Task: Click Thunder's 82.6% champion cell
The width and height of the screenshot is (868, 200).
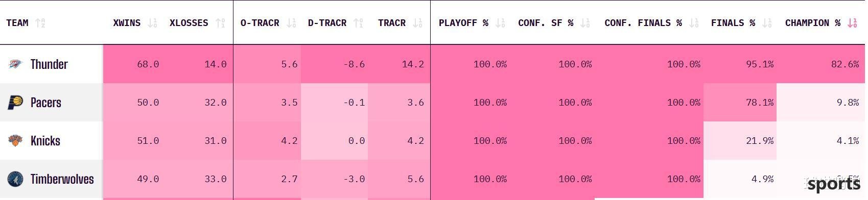Action: (820, 64)
